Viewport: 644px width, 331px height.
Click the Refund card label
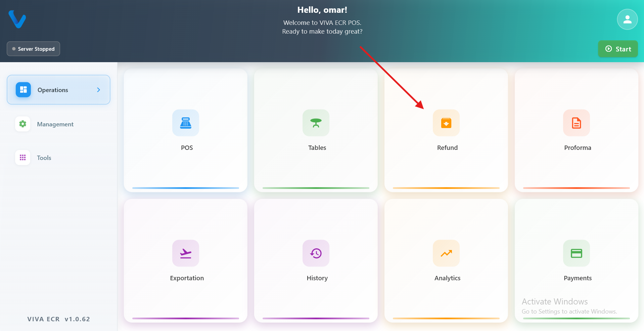click(x=447, y=148)
